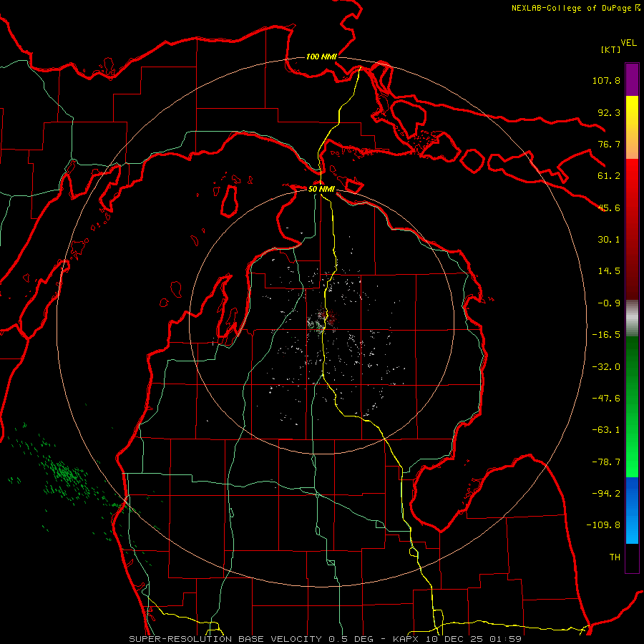Click the 14.5 velocity scale value
This screenshot has width=644, height=644.
point(609,271)
